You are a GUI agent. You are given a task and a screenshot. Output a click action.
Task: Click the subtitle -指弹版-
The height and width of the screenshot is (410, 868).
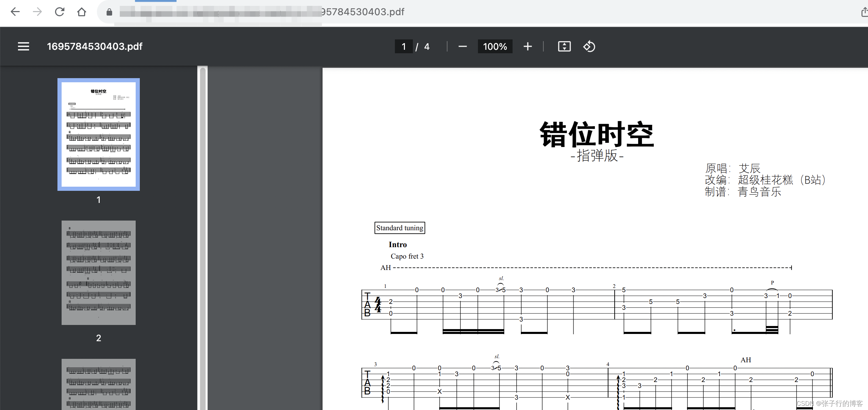[597, 156]
